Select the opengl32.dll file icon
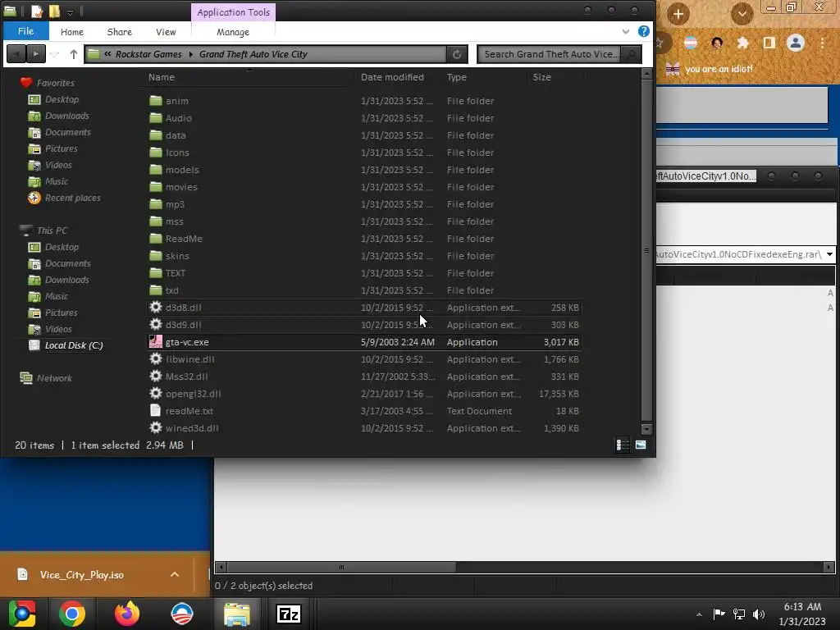840x630 pixels. 155,393
